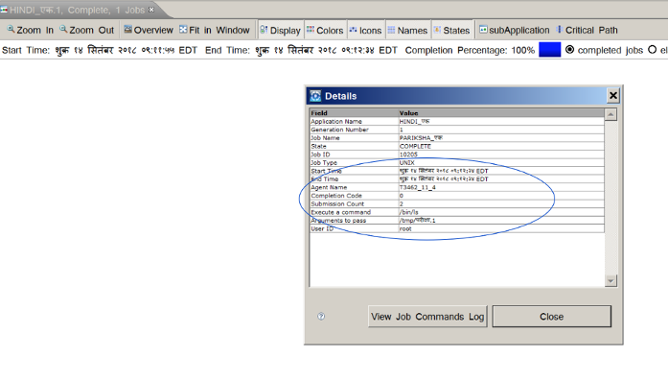
Task: Switch to the Colors tab
Action: 325,30
